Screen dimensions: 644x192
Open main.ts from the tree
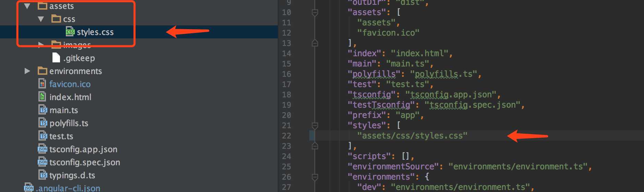[64, 110]
